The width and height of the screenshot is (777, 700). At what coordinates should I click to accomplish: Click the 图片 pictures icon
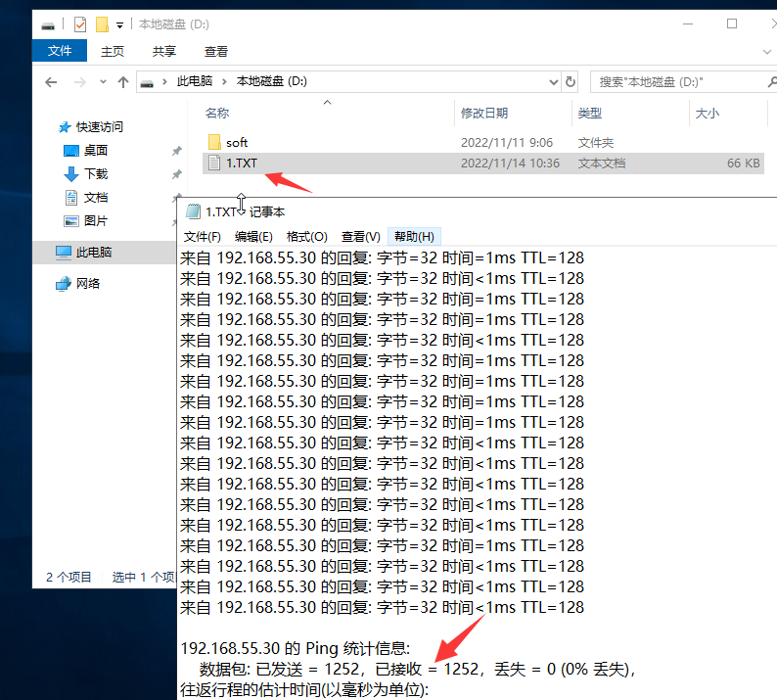pos(71,221)
